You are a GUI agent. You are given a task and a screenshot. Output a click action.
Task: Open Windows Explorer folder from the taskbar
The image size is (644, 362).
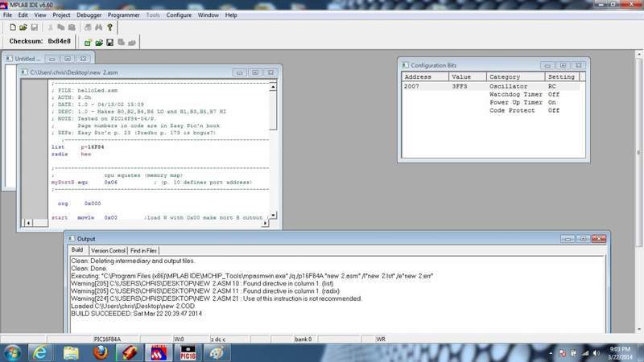click(71, 353)
